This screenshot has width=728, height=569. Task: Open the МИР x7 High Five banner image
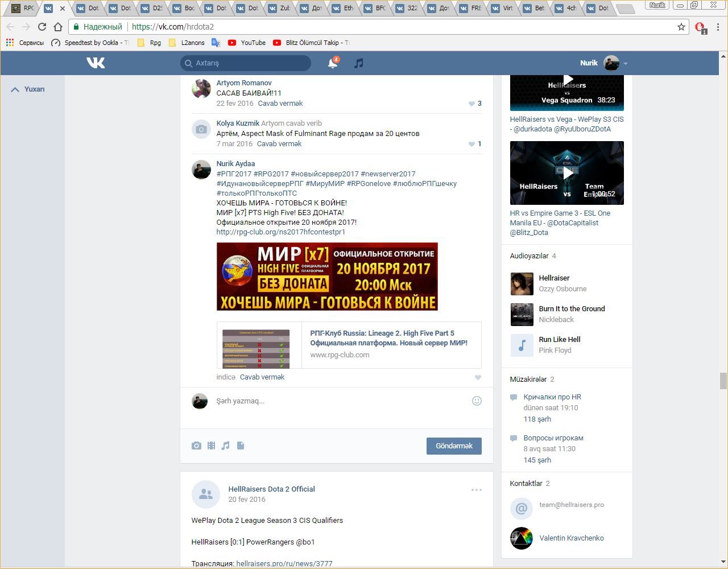point(327,277)
